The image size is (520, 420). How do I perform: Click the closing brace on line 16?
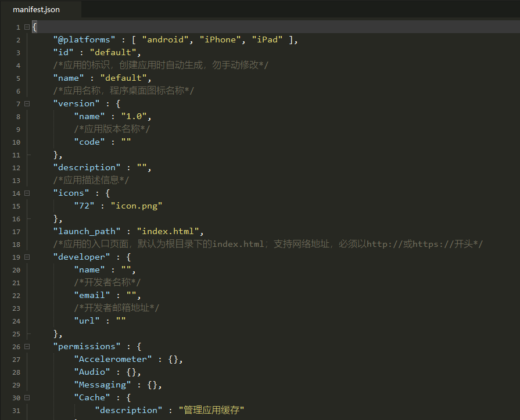coord(56,219)
